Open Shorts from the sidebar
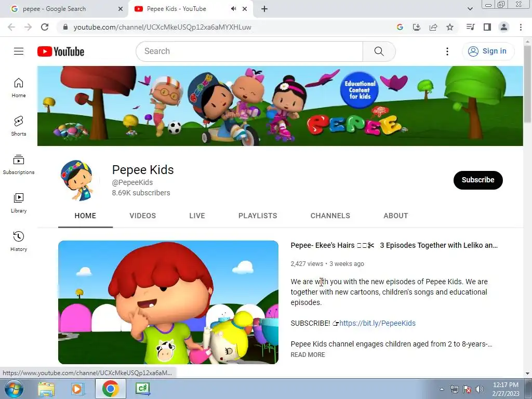This screenshot has width=532, height=399. [x=19, y=126]
